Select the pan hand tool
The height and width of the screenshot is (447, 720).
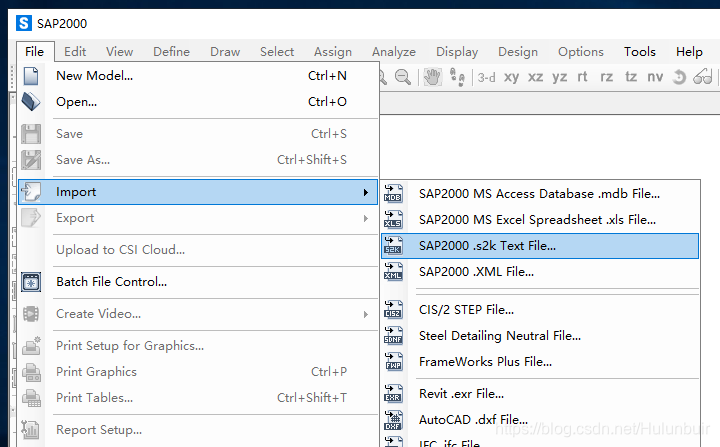point(432,77)
